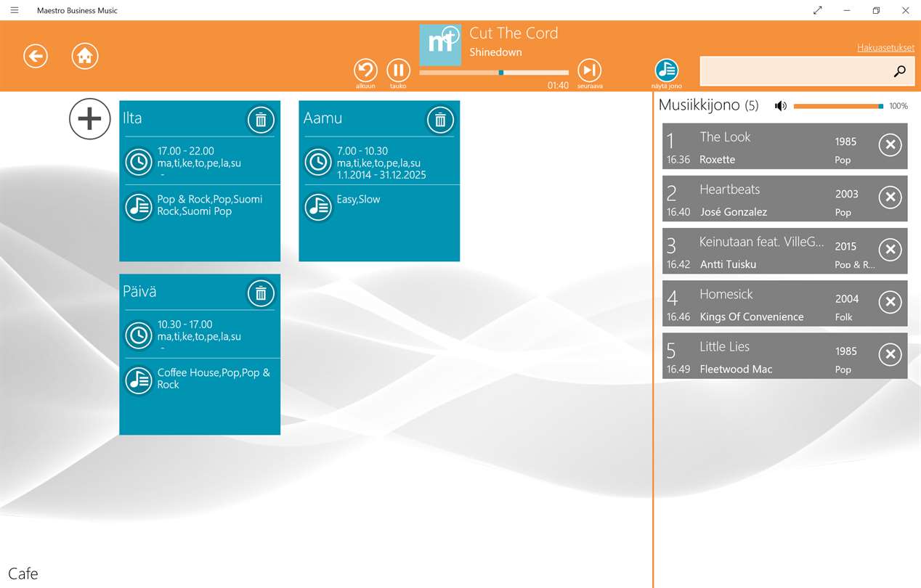This screenshot has width=921, height=588.
Task: Remove Heartbeats from the queue
Action: pyautogui.click(x=890, y=197)
